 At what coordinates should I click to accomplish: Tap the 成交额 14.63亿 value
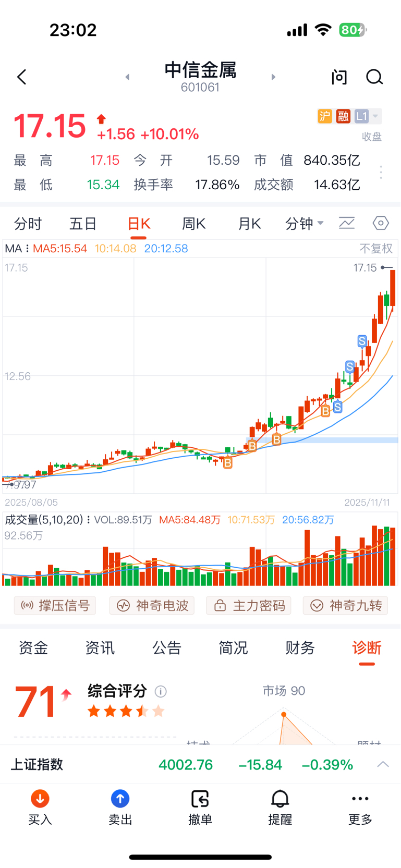tap(337, 185)
